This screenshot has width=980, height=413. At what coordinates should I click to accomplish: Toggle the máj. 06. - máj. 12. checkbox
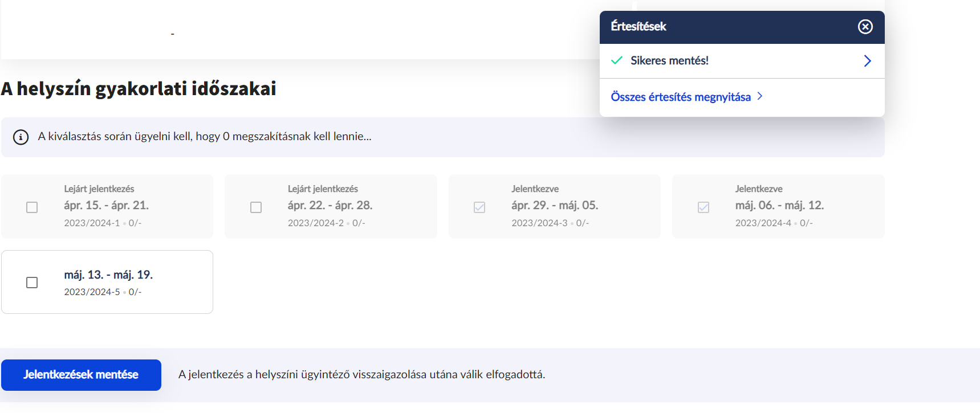(x=704, y=207)
